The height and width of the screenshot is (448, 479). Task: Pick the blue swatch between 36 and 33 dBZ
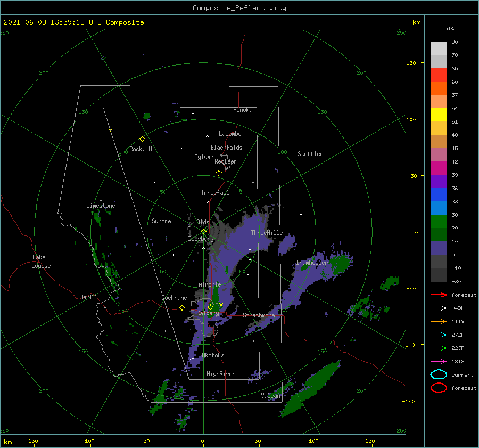point(439,195)
